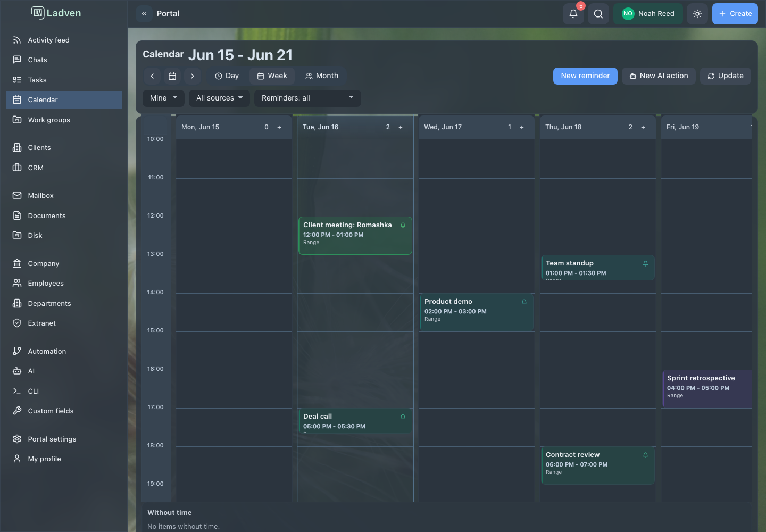Click the Ladven logo
The width and height of the screenshot is (766, 532).
tap(56, 13)
